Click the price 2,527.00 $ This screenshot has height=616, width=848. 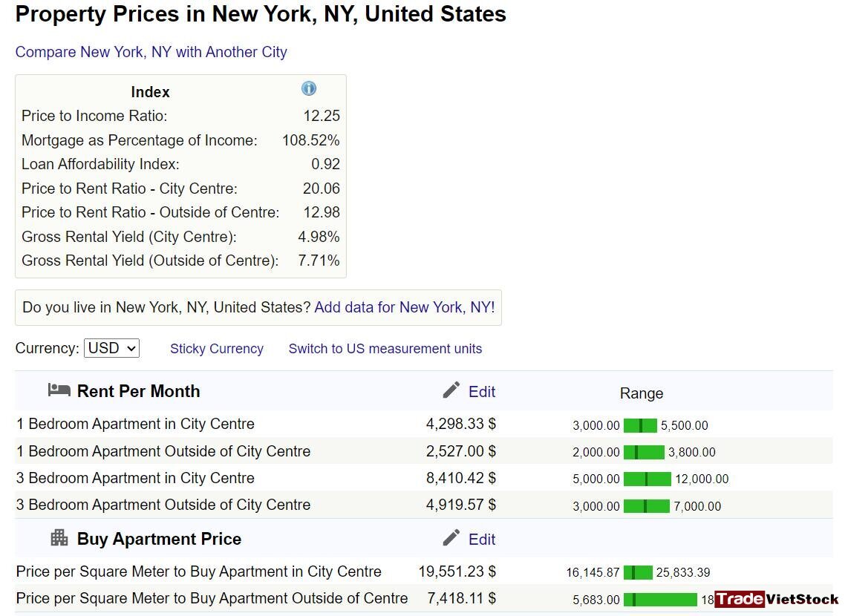461,451
